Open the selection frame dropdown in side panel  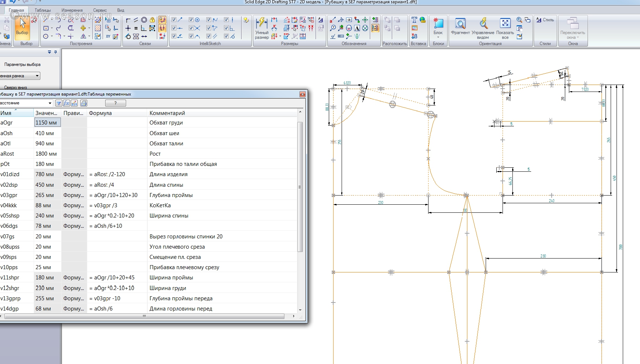coord(37,76)
